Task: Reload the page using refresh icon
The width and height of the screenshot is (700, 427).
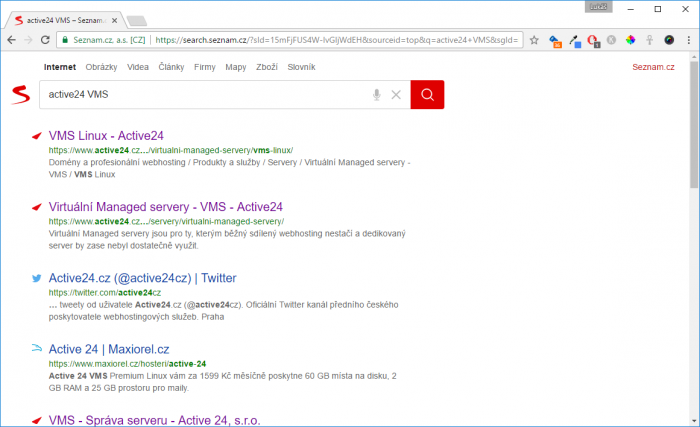Action: 45,40
